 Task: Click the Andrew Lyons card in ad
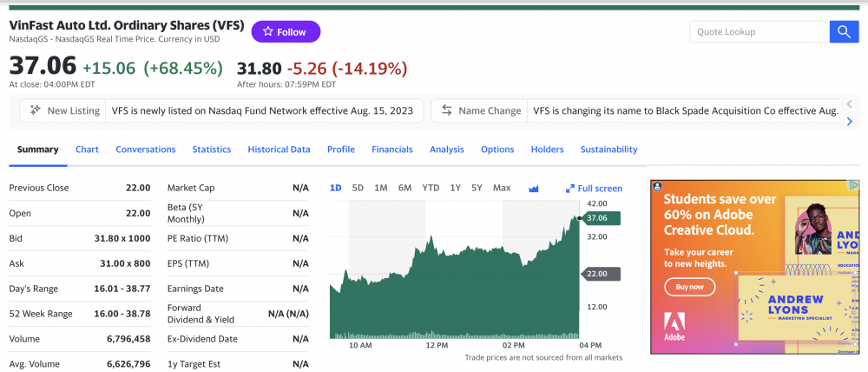(795, 309)
